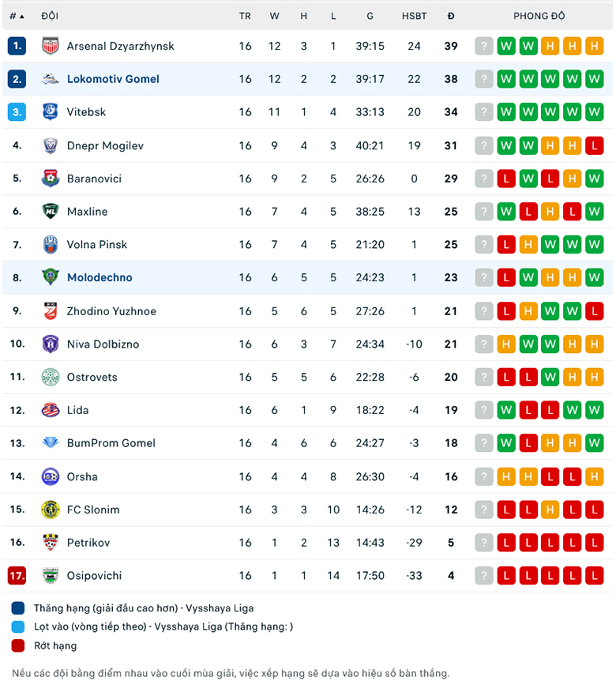
Task: Click the Orsha team badge
Action: pos(51,476)
